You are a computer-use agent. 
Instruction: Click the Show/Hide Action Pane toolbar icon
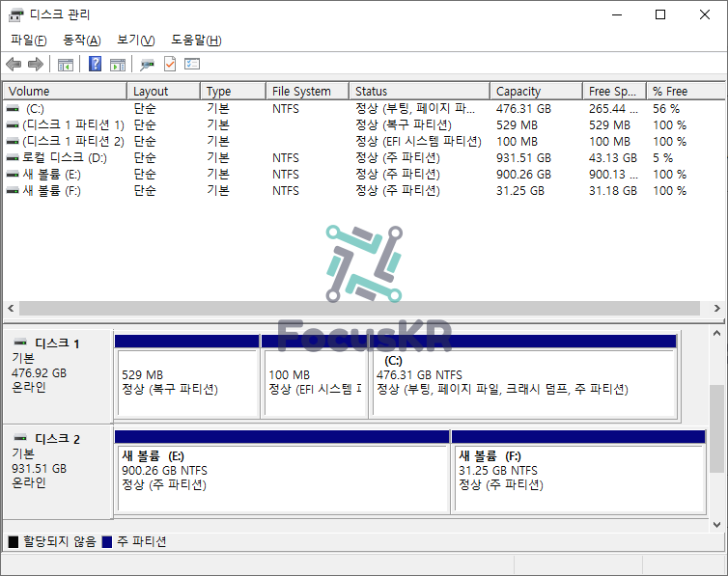(x=118, y=65)
